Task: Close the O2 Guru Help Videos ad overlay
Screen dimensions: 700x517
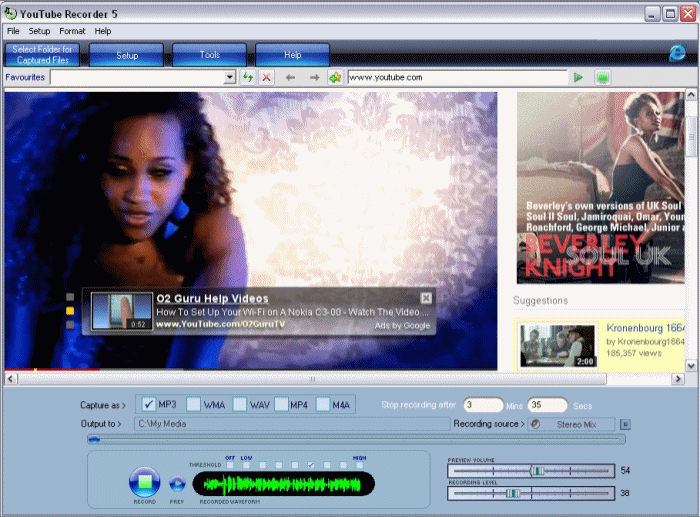Action: click(426, 298)
